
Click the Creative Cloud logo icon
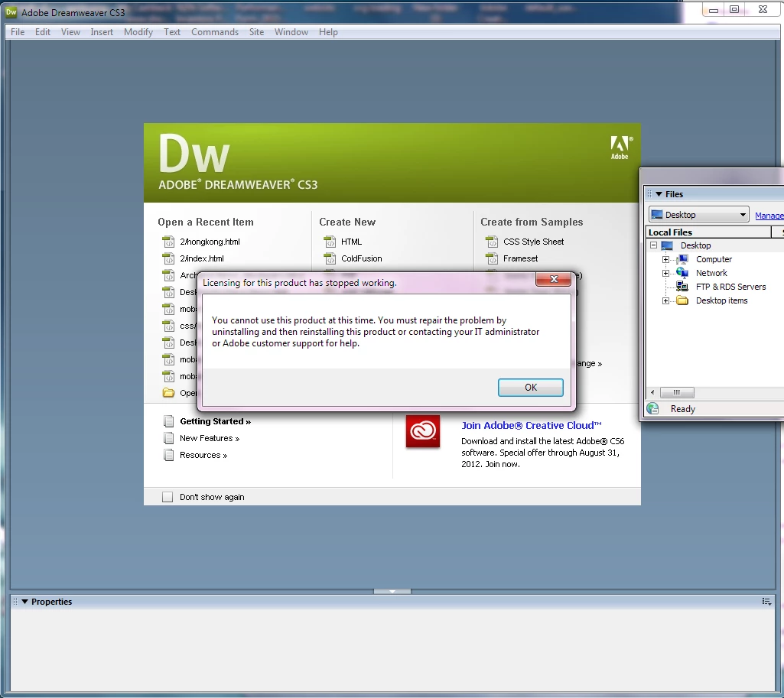click(423, 431)
